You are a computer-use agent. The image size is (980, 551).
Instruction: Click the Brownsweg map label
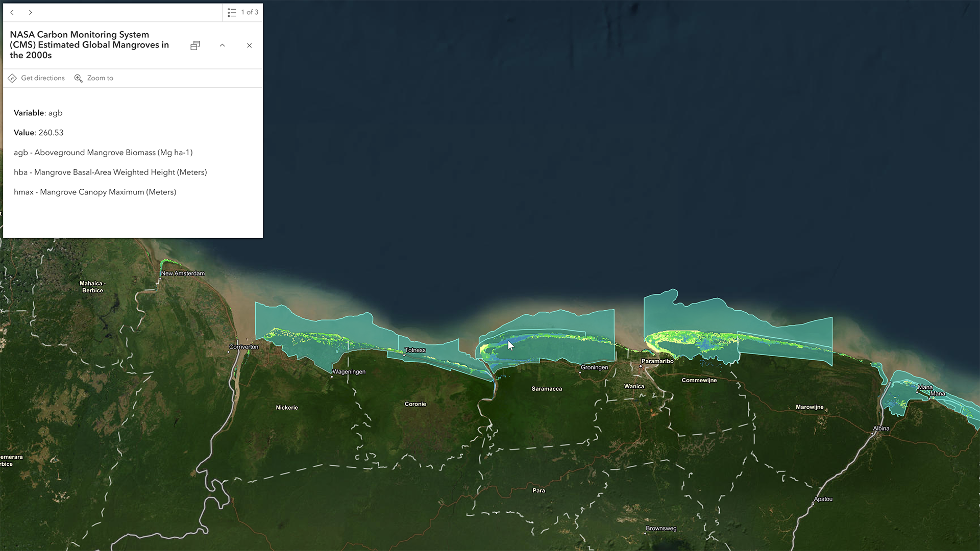(661, 529)
